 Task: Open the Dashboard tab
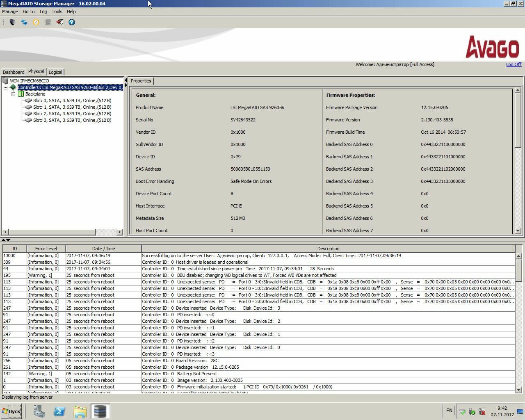(14, 72)
